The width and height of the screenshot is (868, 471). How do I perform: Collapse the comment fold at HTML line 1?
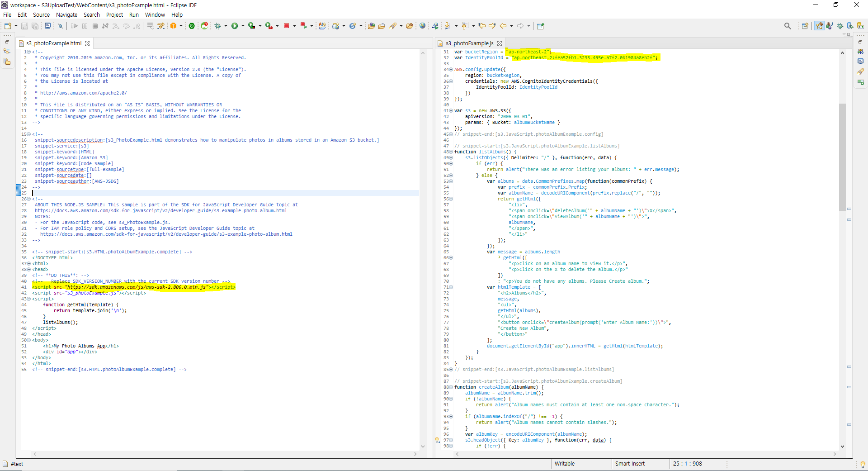29,52
